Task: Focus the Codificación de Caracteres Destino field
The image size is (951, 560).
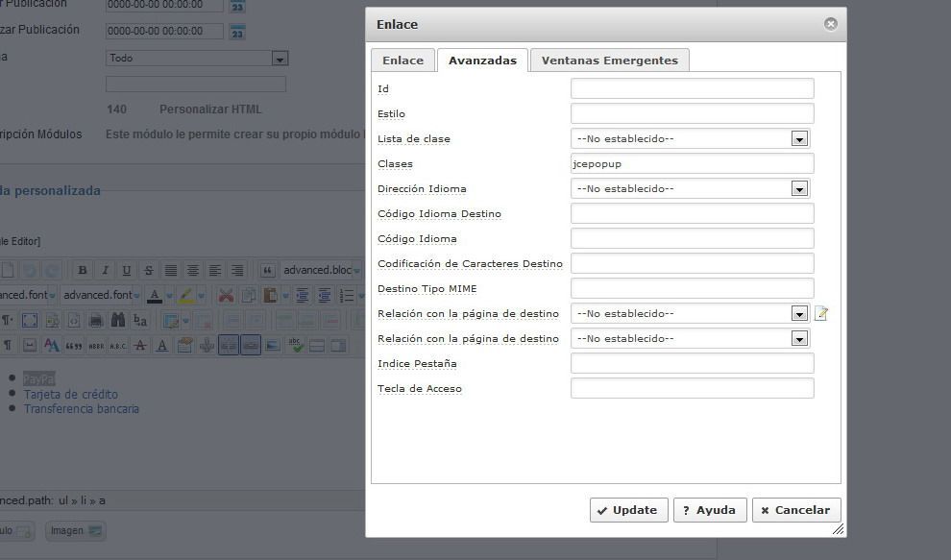Action: point(692,263)
